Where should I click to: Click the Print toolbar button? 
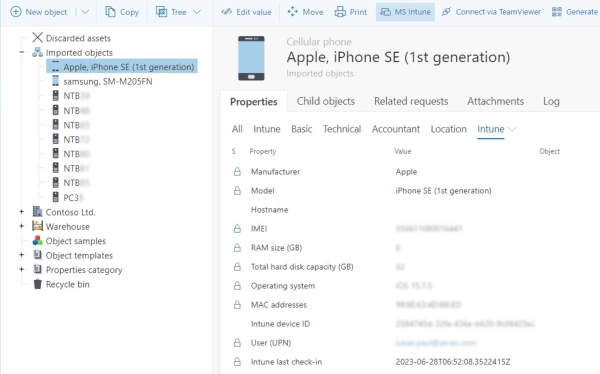coord(351,12)
